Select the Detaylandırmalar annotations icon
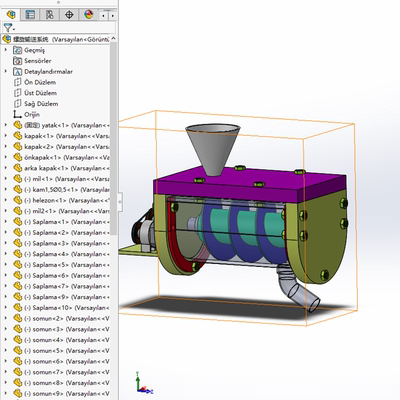The image size is (400, 400). (17, 71)
